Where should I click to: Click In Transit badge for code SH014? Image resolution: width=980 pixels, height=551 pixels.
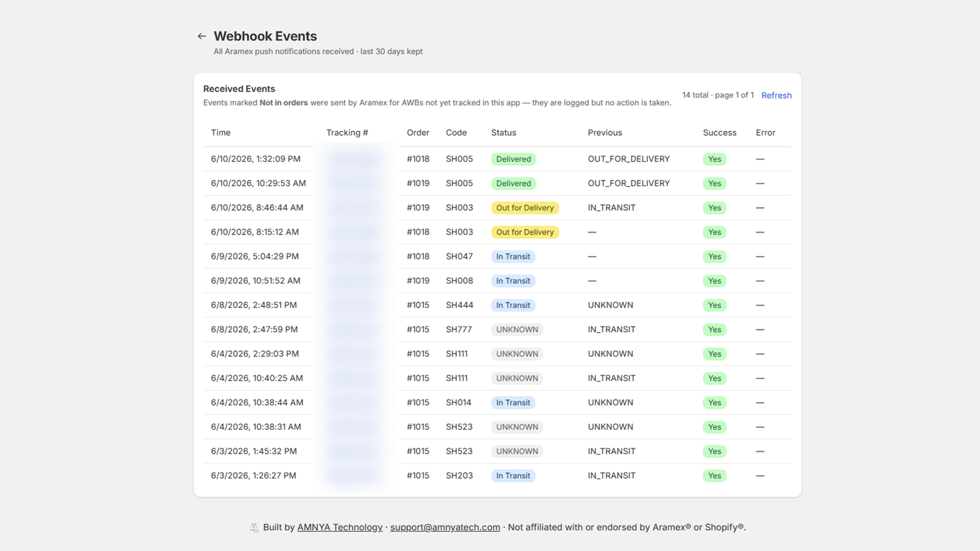tap(513, 403)
